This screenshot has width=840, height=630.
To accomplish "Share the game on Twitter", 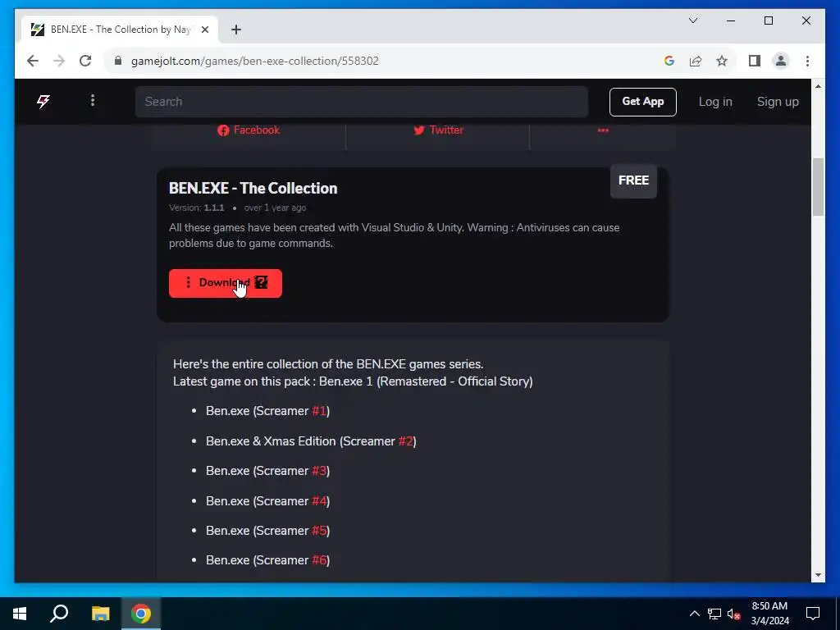I will (438, 130).
